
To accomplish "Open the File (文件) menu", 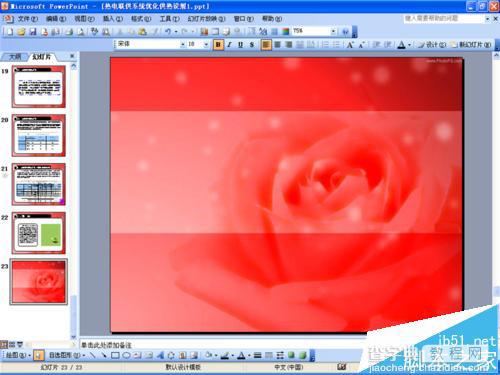I will [x=27, y=19].
